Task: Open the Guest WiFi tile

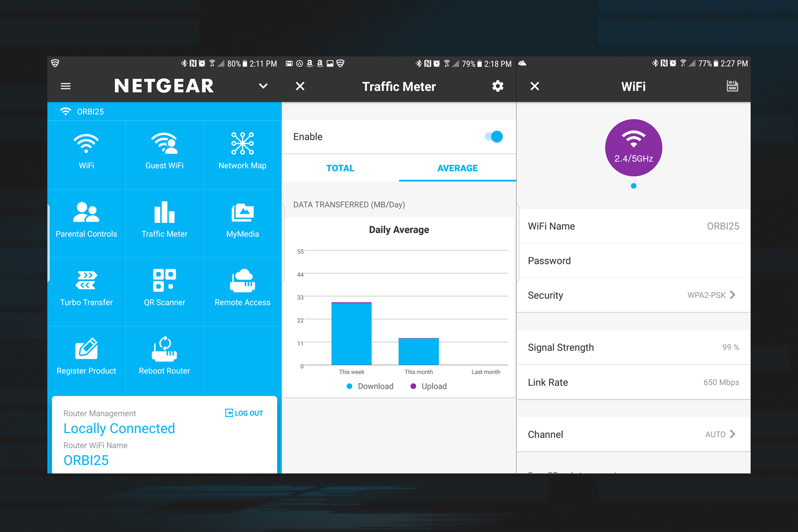Action: (x=164, y=155)
